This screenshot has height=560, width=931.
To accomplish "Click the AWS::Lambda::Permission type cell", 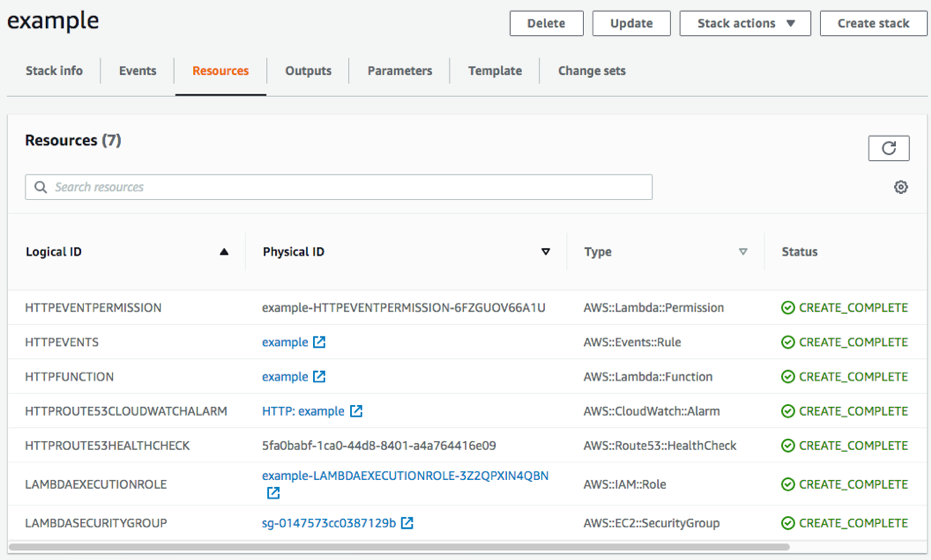I will pyautogui.click(x=654, y=308).
